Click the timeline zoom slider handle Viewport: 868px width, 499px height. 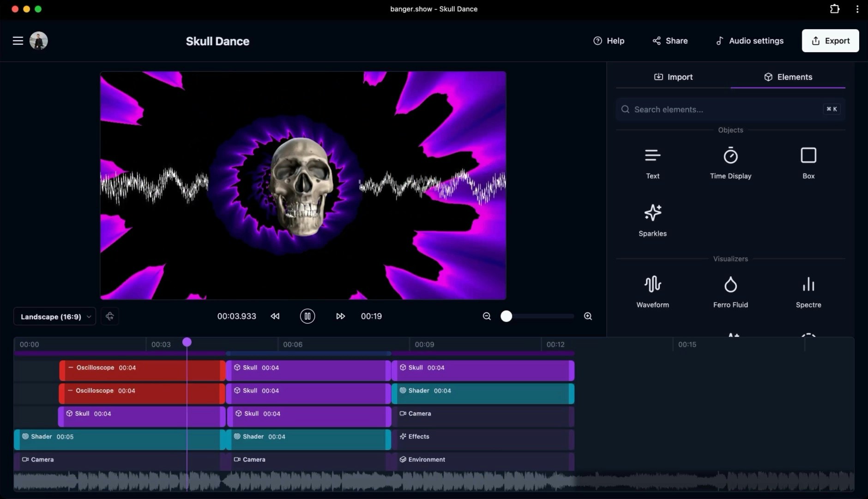point(506,316)
